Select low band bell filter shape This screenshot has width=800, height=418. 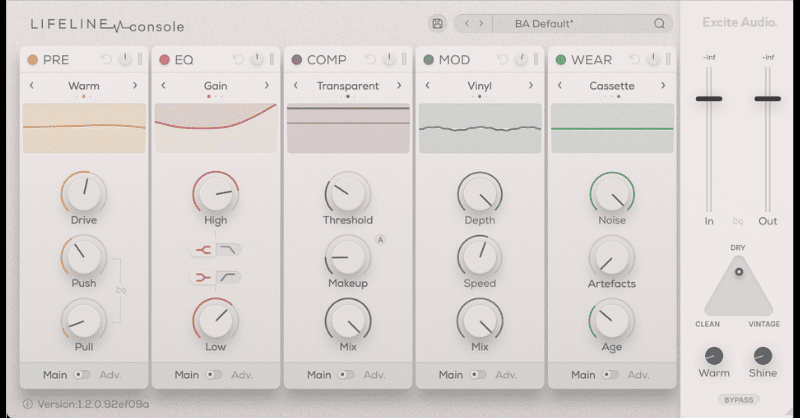(x=203, y=277)
